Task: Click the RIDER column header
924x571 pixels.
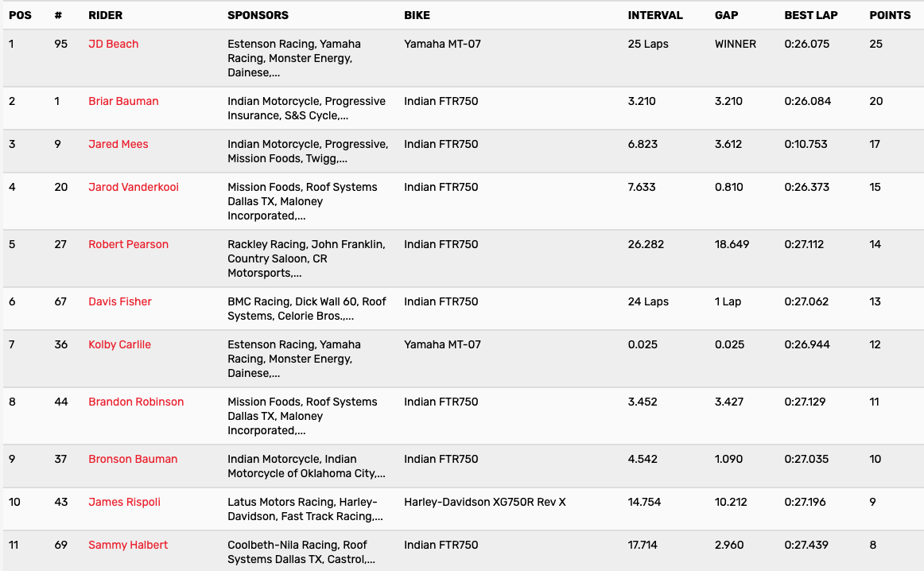Action: coord(105,15)
